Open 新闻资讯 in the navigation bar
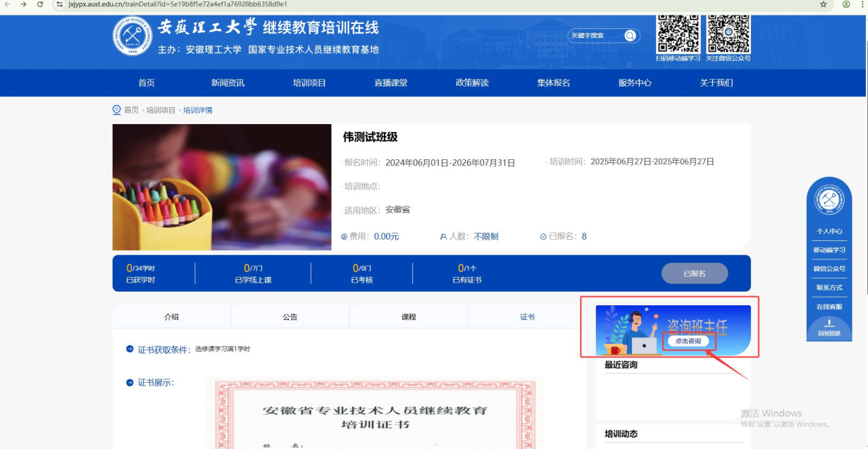The width and height of the screenshot is (868, 449). tap(228, 82)
